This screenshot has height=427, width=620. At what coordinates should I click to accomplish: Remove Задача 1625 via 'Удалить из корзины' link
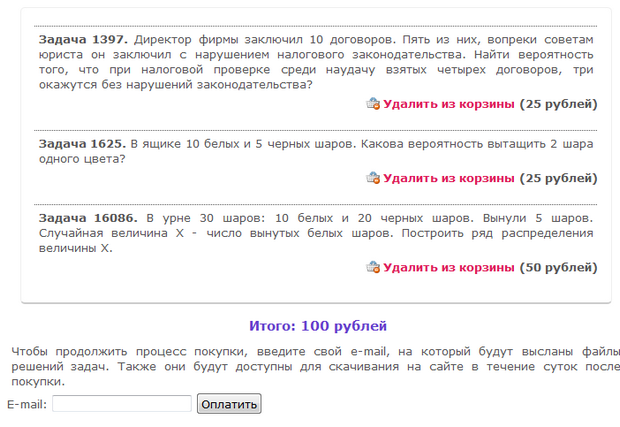point(448,178)
